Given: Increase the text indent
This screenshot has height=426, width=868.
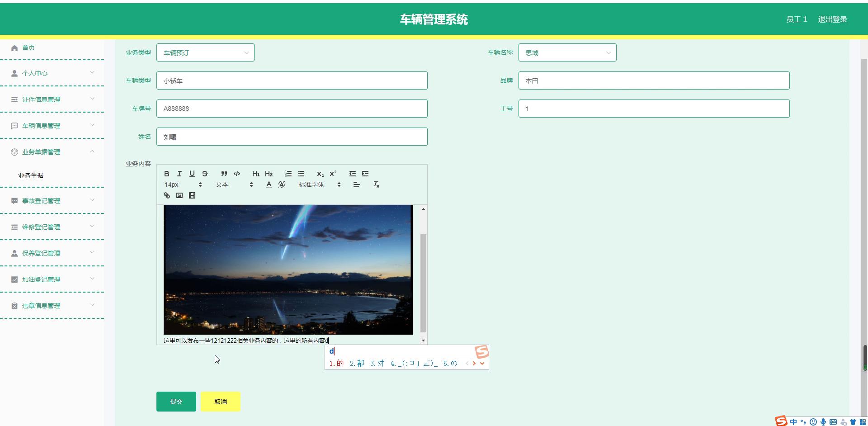Looking at the screenshot, I should click(365, 174).
